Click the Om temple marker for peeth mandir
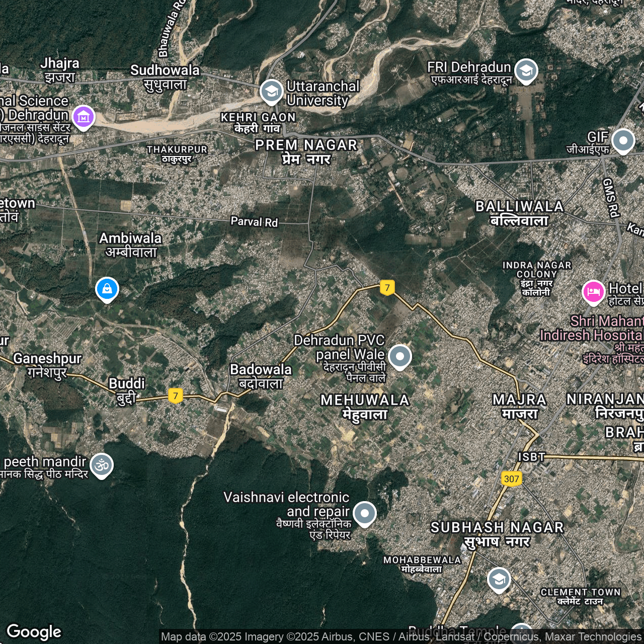The height and width of the screenshot is (644, 644). tap(102, 465)
